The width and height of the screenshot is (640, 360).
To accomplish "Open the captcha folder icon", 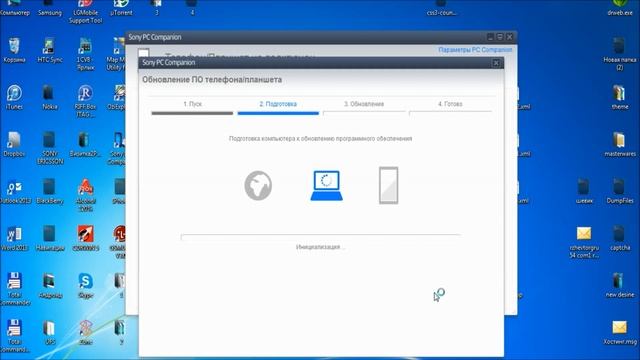I will coord(620,239).
